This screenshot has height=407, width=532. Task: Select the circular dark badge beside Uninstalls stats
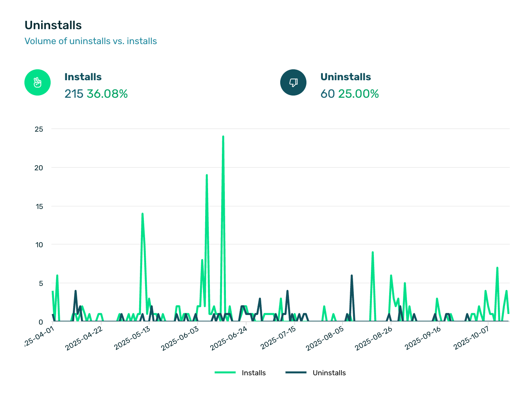click(x=293, y=82)
